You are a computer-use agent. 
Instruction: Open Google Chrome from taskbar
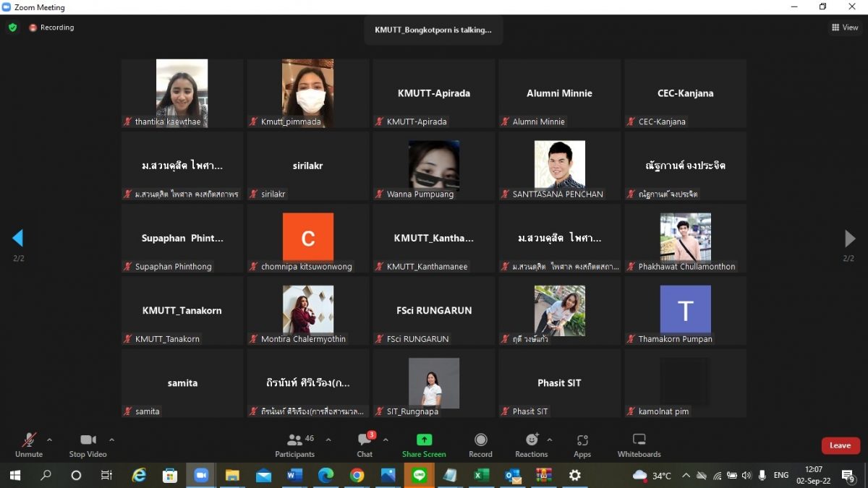(x=357, y=476)
